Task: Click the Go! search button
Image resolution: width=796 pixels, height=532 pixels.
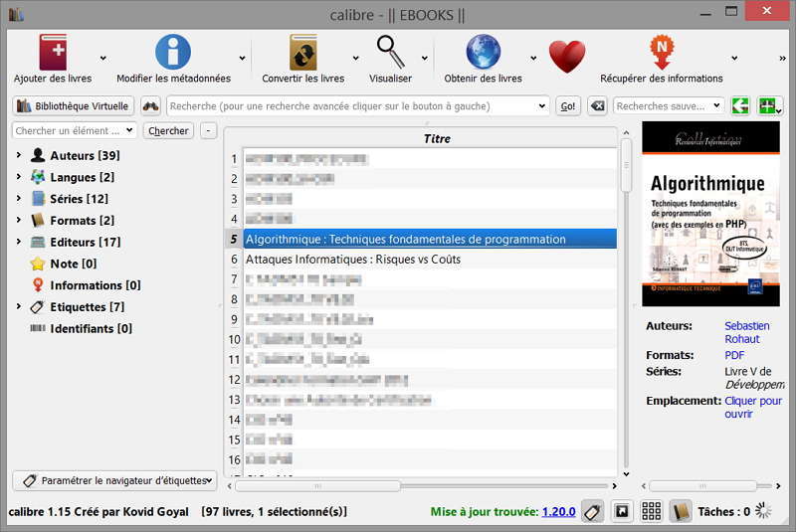Action: point(567,106)
